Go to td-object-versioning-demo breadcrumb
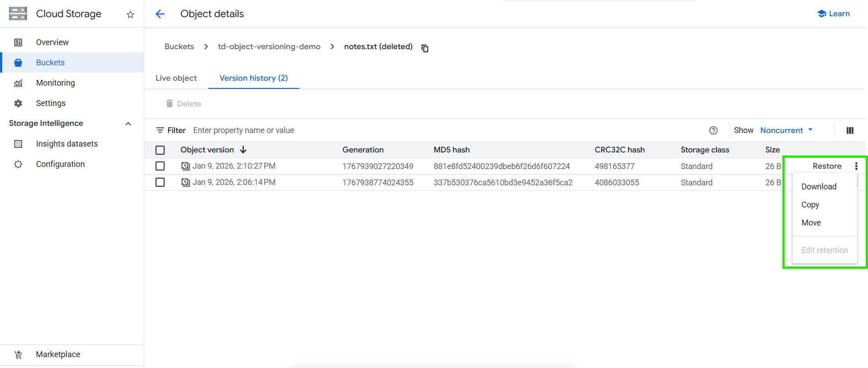This screenshot has width=868, height=368. (x=269, y=46)
